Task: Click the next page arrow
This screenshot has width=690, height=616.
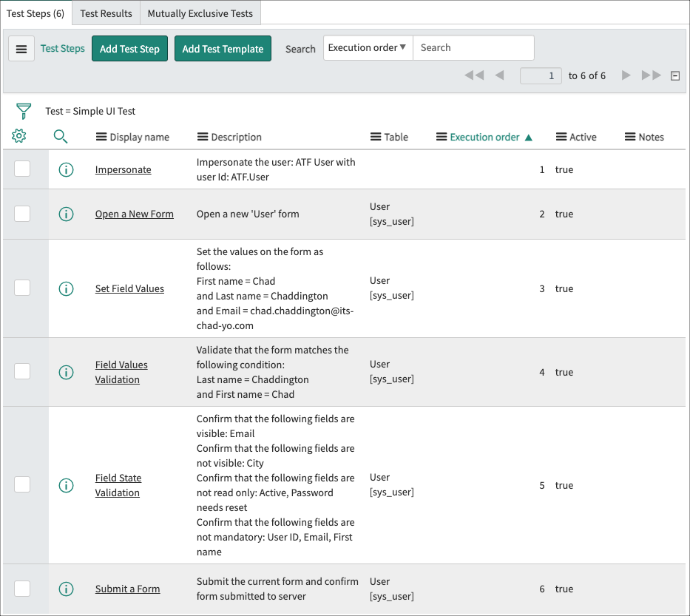Action: pos(626,75)
